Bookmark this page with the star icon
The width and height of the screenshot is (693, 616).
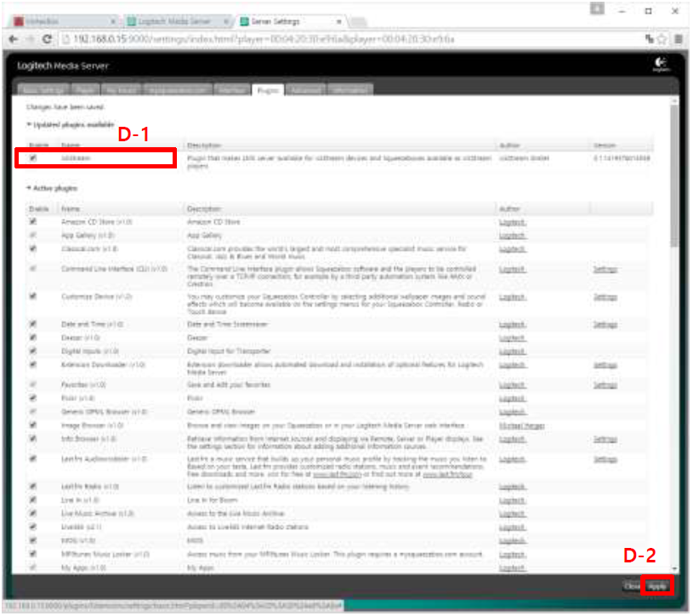pos(662,39)
